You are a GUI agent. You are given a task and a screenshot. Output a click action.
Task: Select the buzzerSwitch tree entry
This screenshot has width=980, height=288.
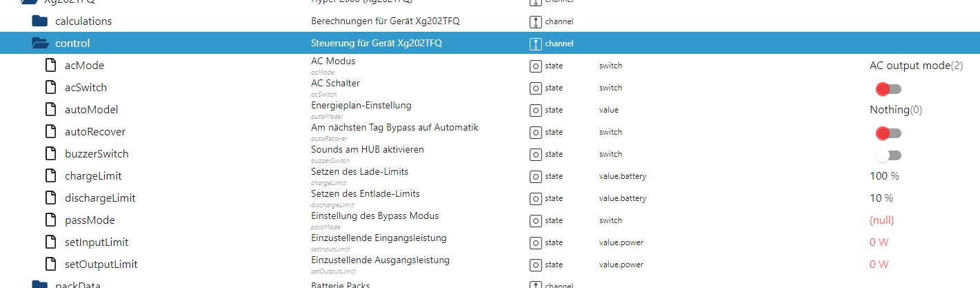(x=97, y=154)
